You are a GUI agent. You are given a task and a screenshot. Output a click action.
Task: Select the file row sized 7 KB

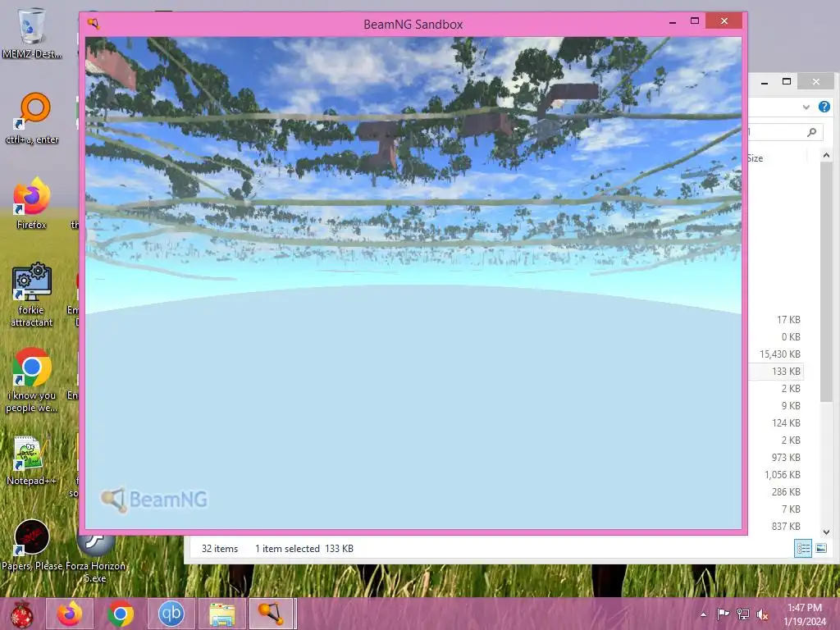[775, 509]
